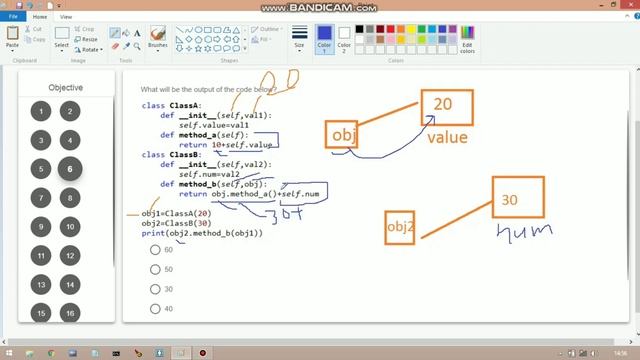This screenshot has width=640, height=360.
Task: Open the Brushes dropdown arrow
Action: 158,51
